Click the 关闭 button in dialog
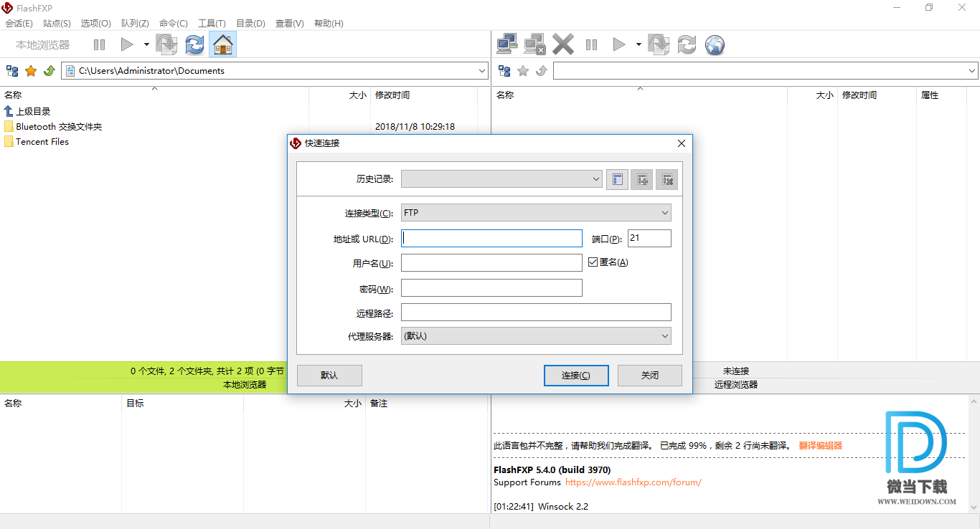980x529 pixels. pyautogui.click(x=650, y=376)
